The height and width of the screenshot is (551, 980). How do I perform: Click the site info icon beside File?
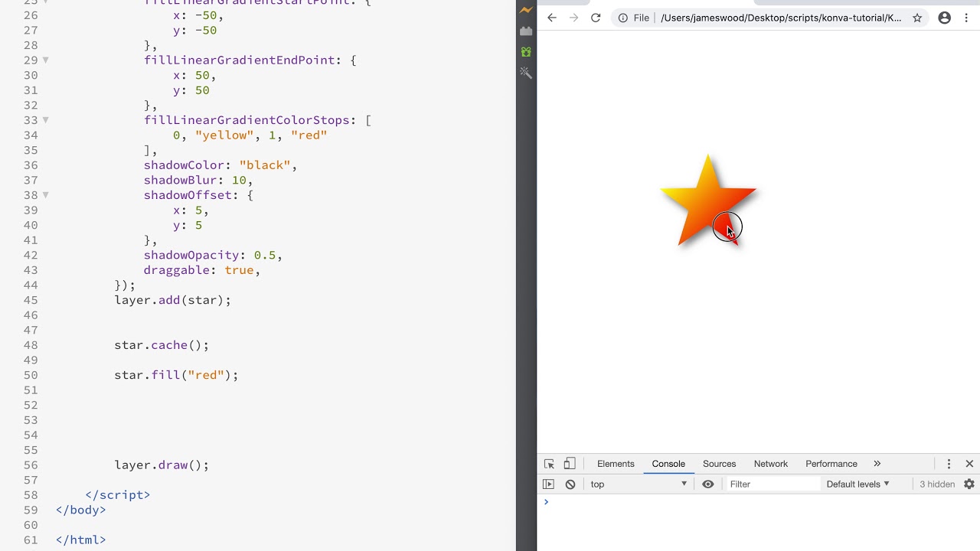(623, 18)
